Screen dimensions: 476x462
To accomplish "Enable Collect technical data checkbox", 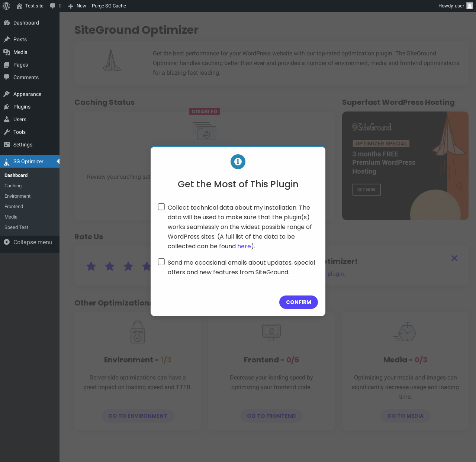I will pos(161,207).
